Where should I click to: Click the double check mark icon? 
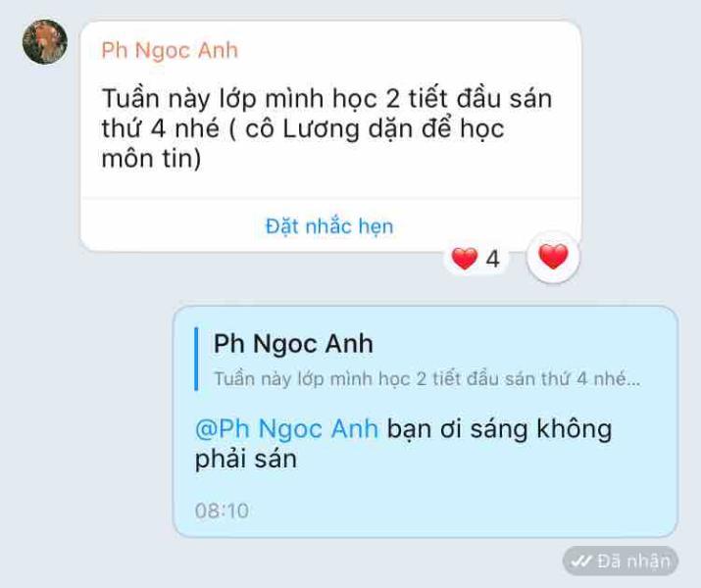click(x=581, y=561)
